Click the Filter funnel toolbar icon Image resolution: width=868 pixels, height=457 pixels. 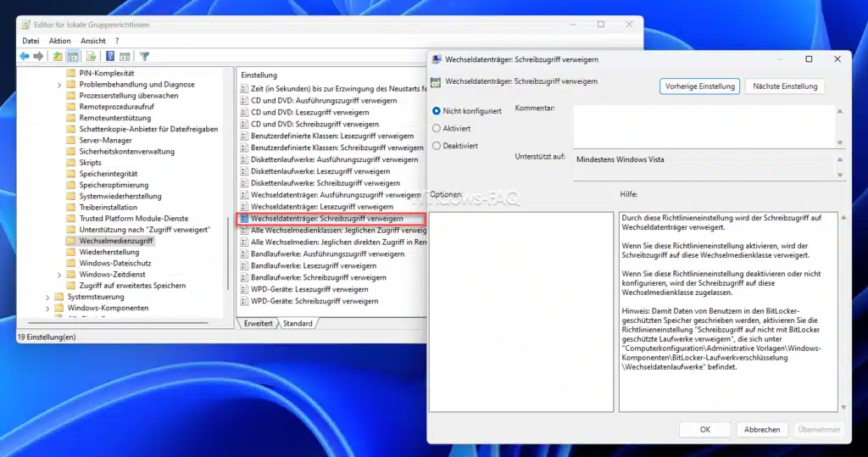[x=144, y=56]
